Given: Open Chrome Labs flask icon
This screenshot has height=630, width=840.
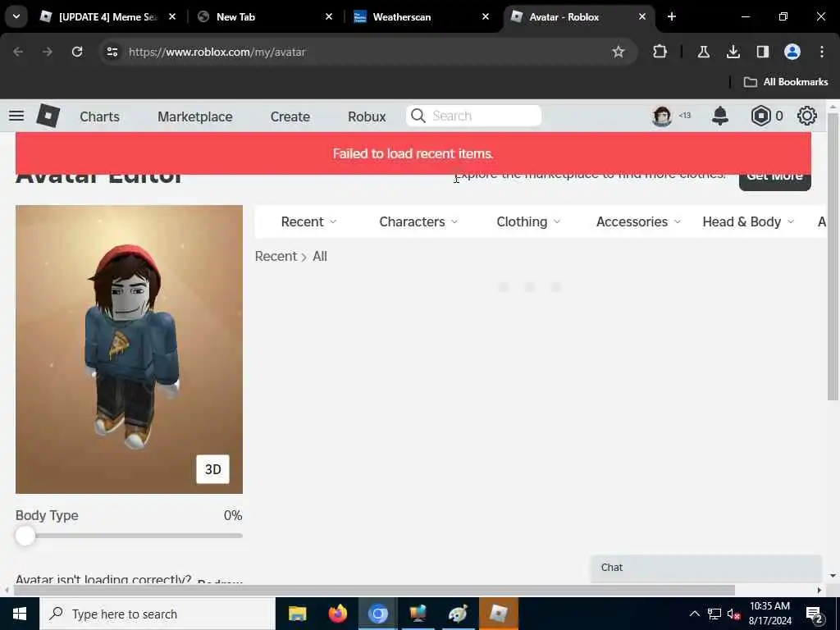Looking at the screenshot, I should point(703,52).
